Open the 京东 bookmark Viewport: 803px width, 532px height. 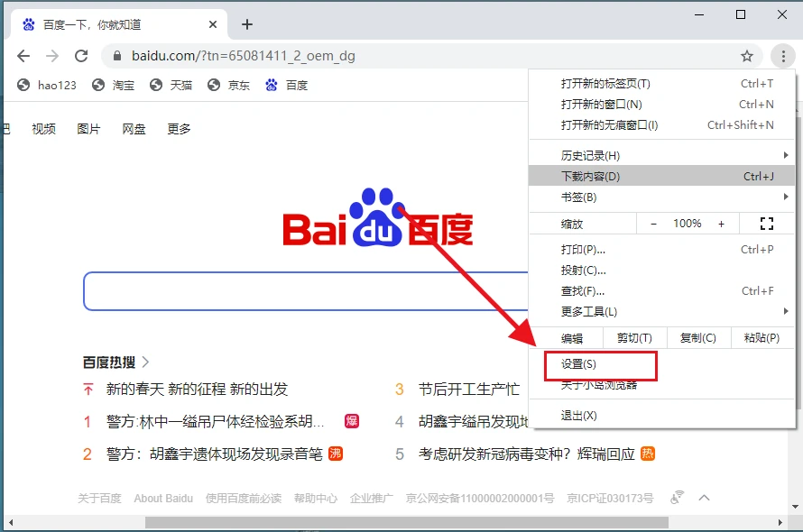point(229,85)
